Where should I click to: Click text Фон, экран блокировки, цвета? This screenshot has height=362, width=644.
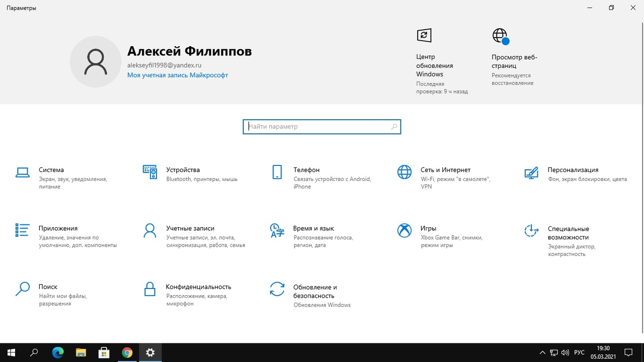pyautogui.click(x=587, y=179)
